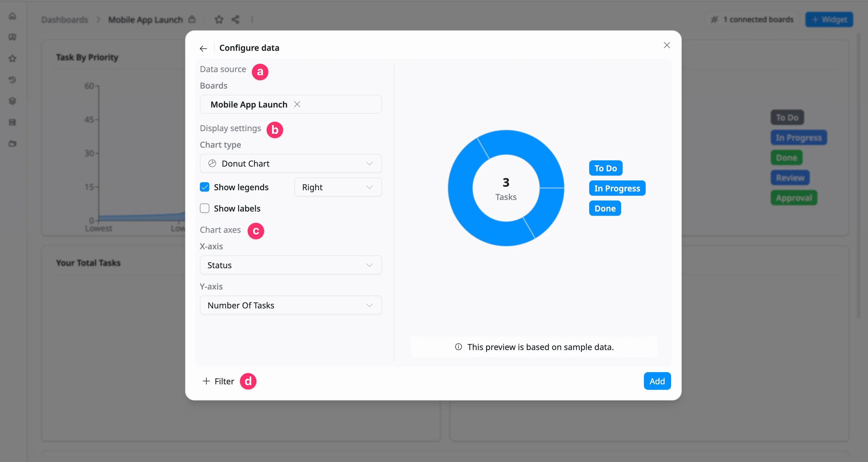
Task: Uncheck the Show legends checkbox
Action: click(x=205, y=187)
